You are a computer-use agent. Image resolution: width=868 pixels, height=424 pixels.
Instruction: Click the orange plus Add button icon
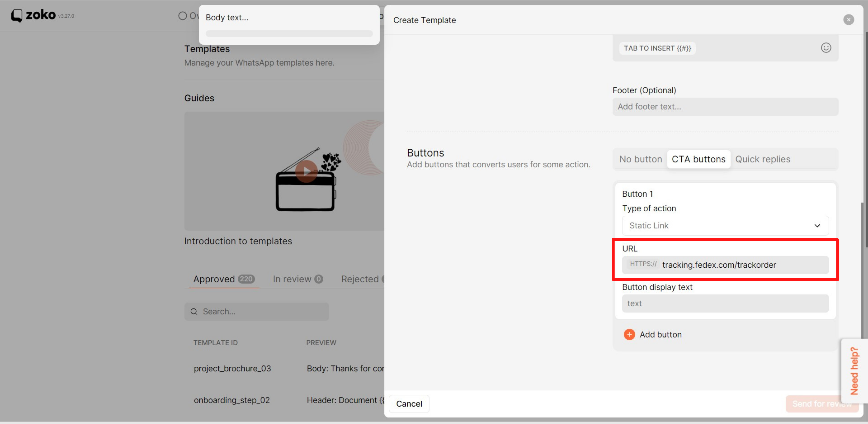629,334
